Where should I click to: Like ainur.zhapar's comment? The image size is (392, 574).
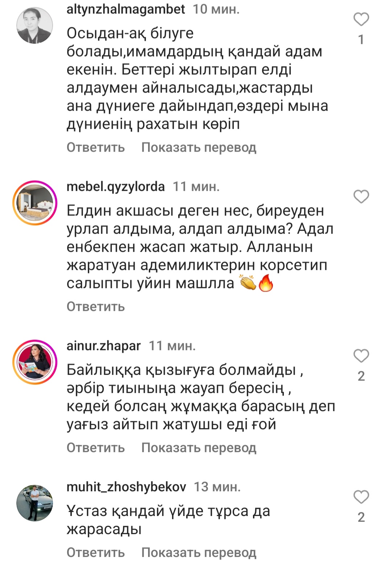point(361,356)
